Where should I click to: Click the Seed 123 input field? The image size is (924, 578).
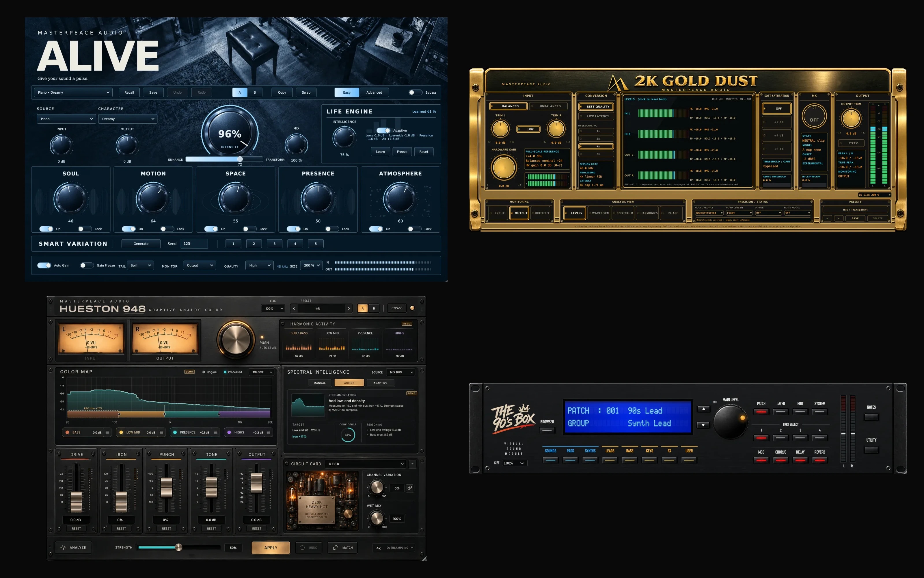point(194,244)
